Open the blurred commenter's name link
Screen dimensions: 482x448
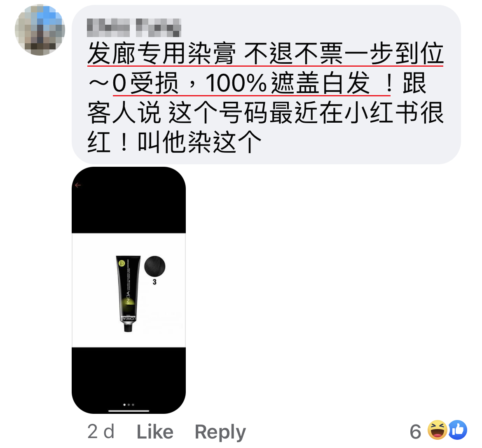(x=134, y=28)
